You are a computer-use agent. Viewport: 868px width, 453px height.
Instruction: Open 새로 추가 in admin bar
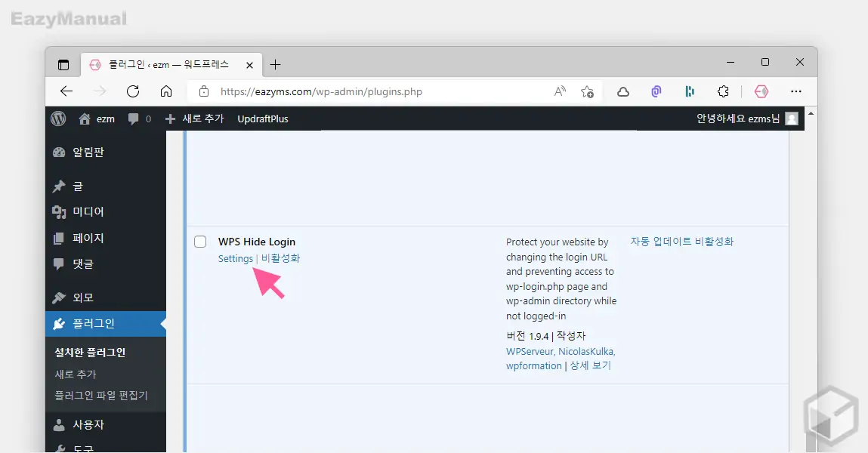pyautogui.click(x=195, y=119)
